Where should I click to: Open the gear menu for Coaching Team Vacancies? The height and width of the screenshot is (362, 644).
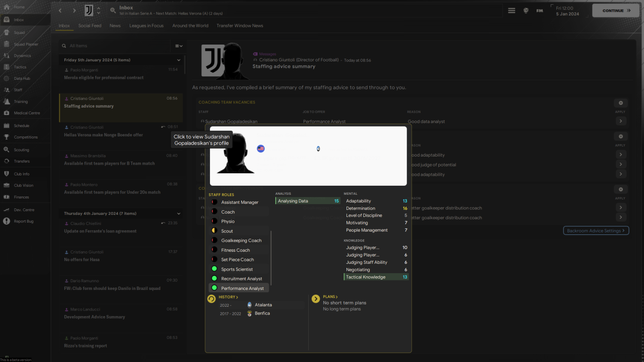(x=620, y=103)
